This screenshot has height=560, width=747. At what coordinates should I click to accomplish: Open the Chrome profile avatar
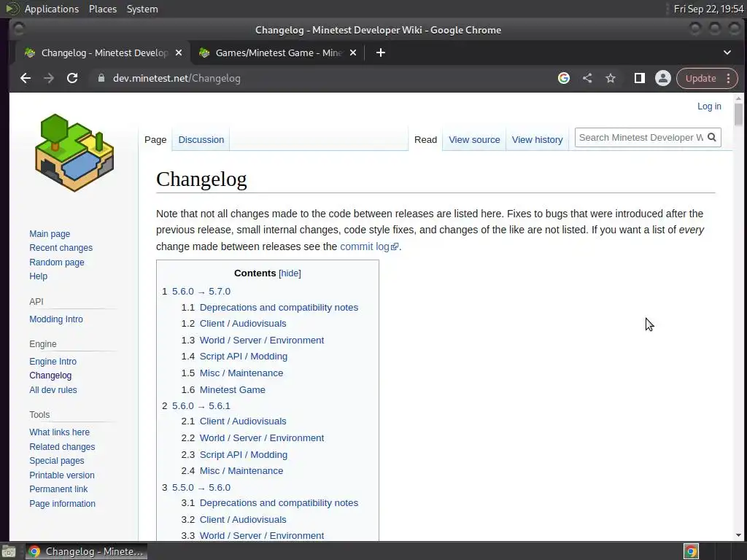(x=662, y=78)
